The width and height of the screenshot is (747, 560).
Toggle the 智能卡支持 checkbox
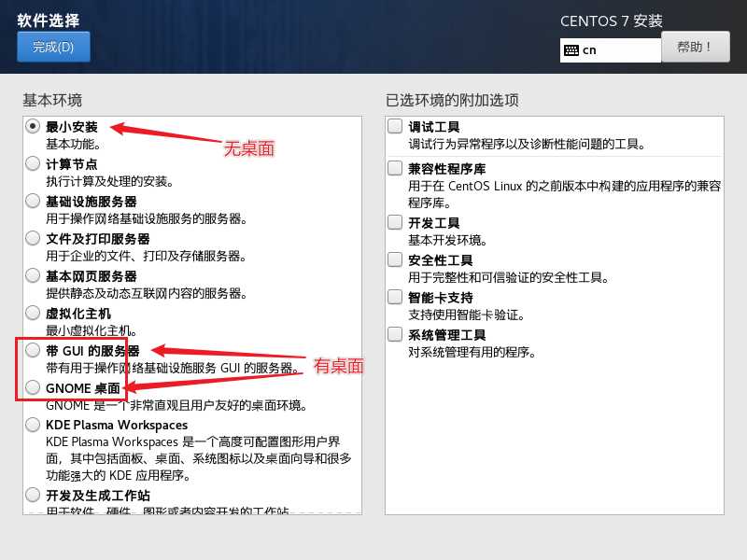pos(395,297)
